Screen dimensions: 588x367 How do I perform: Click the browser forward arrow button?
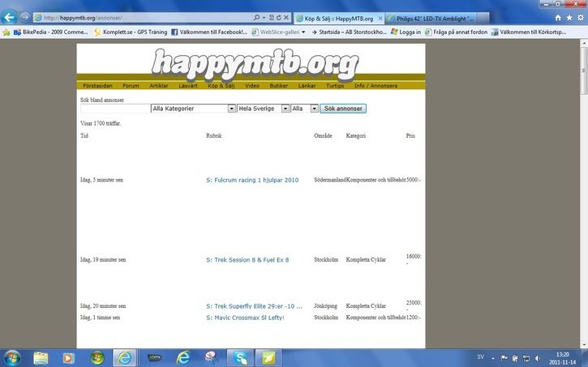pos(27,17)
